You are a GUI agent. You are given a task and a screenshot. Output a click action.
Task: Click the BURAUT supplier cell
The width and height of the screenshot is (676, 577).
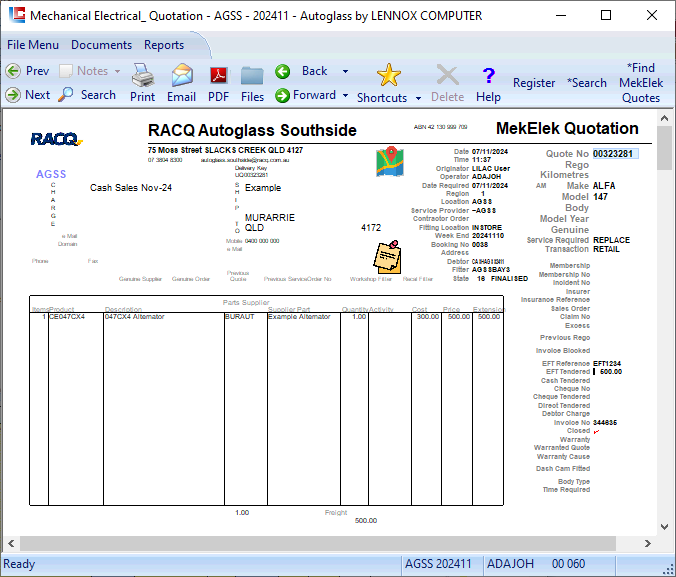pos(246,317)
